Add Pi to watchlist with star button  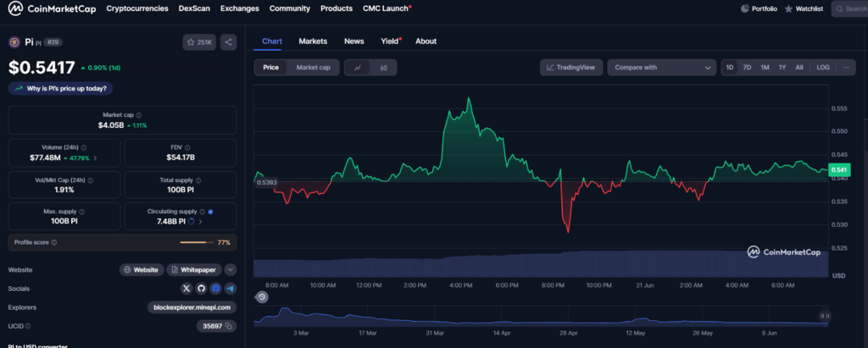199,42
